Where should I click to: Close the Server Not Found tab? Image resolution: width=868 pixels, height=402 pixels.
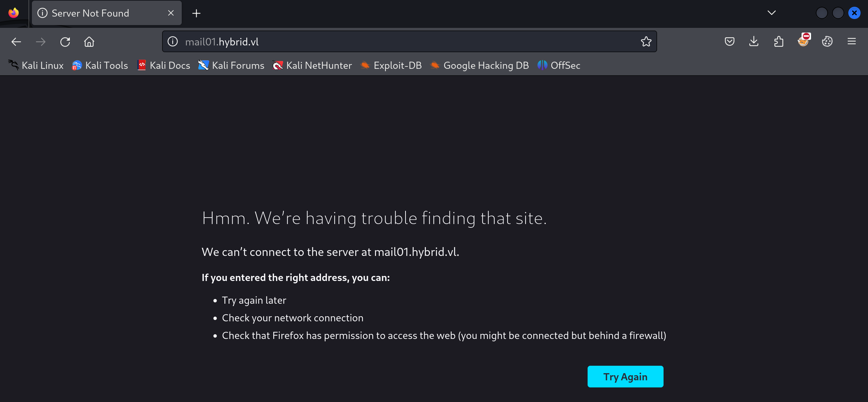(x=171, y=13)
